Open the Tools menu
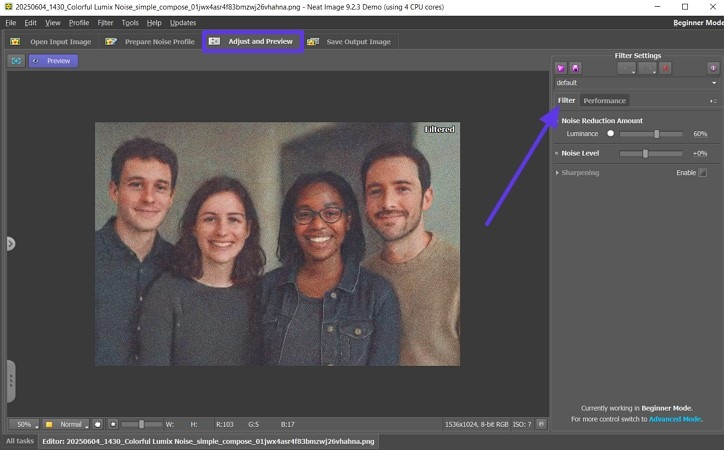Viewport: 724px width, 450px height. coord(130,23)
